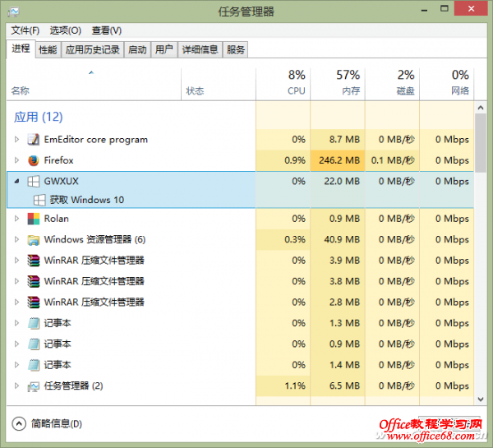Click the Firefox browser icon
This screenshot has height=448, width=493.
point(34,160)
